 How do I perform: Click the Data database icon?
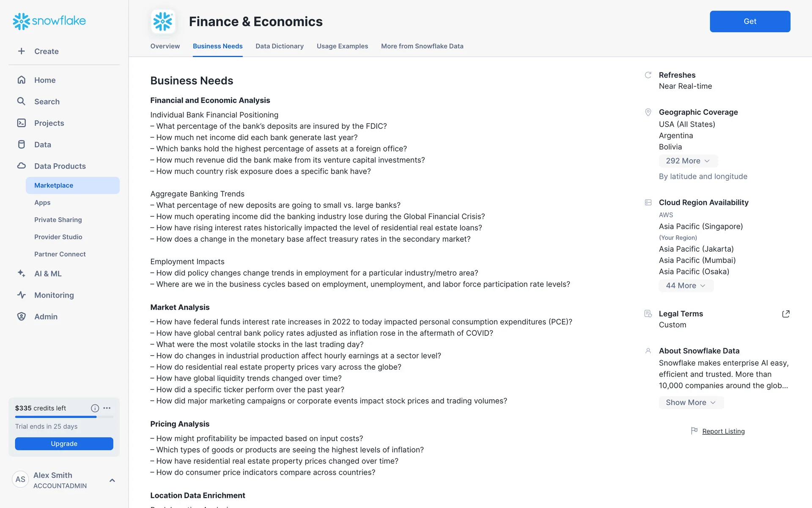click(21, 145)
